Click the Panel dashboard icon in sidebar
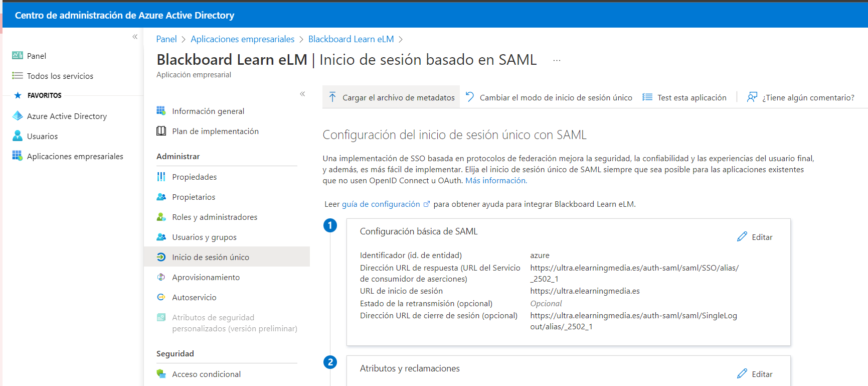Image resolution: width=868 pixels, height=386 pixels. point(18,55)
